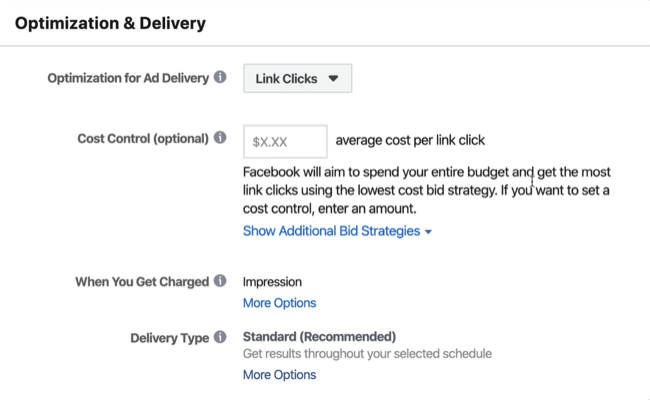Click the arrow inside Link Clicks dropdown
Screen dimensions: 650x400
pos(333,78)
